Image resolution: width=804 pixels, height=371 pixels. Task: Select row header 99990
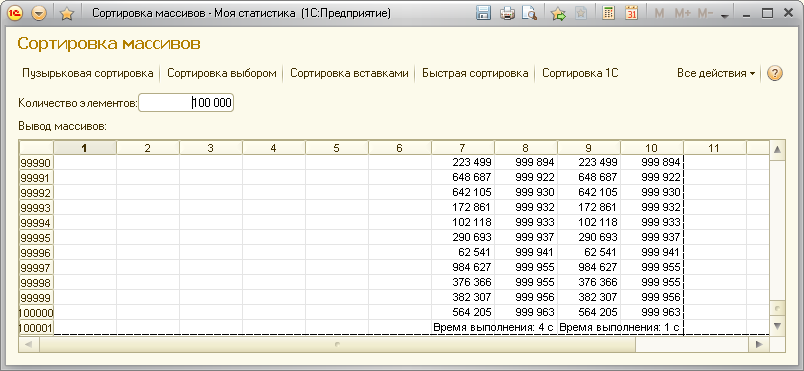36,162
